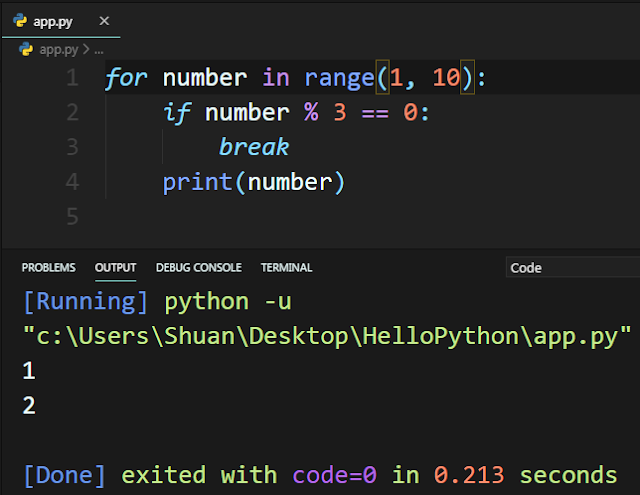The image size is (640, 495).
Task: Click the Python icon on app.py tab
Action: 20,20
